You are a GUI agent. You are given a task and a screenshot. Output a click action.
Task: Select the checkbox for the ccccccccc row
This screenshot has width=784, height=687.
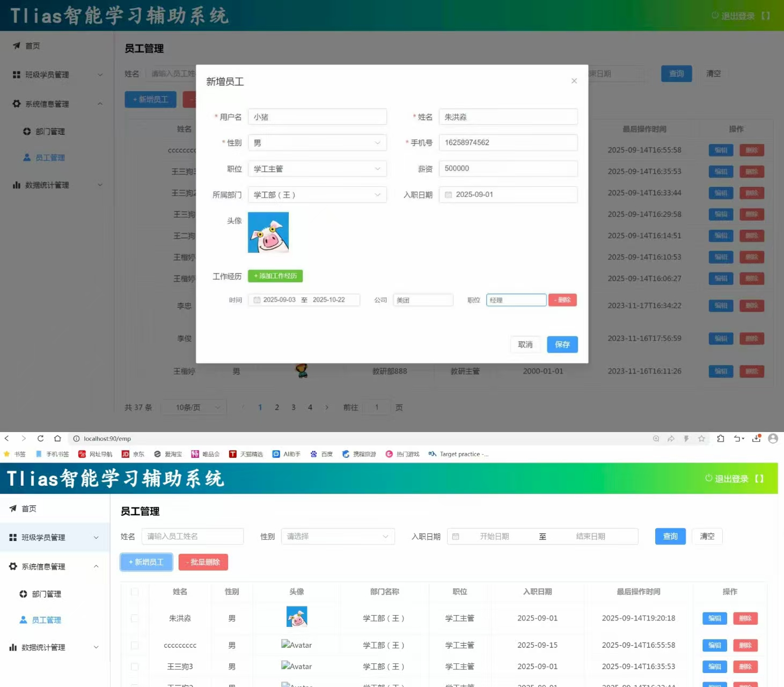coord(135,645)
